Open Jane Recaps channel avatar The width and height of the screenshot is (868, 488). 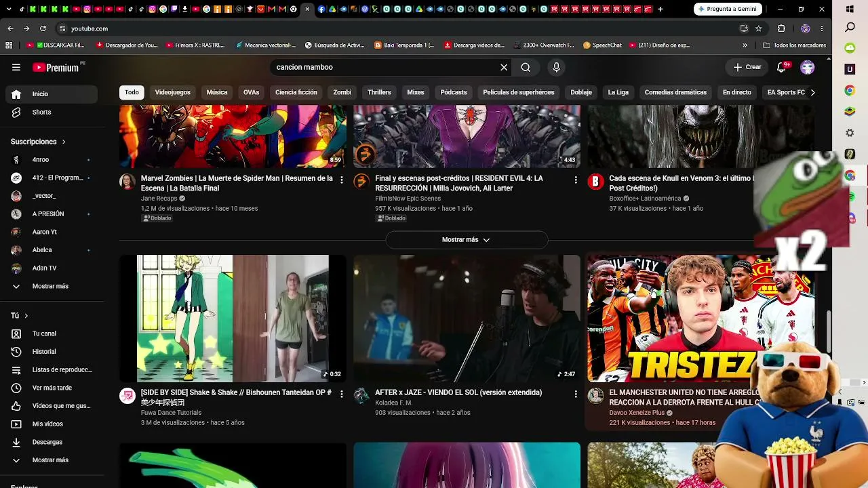click(127, 182)
